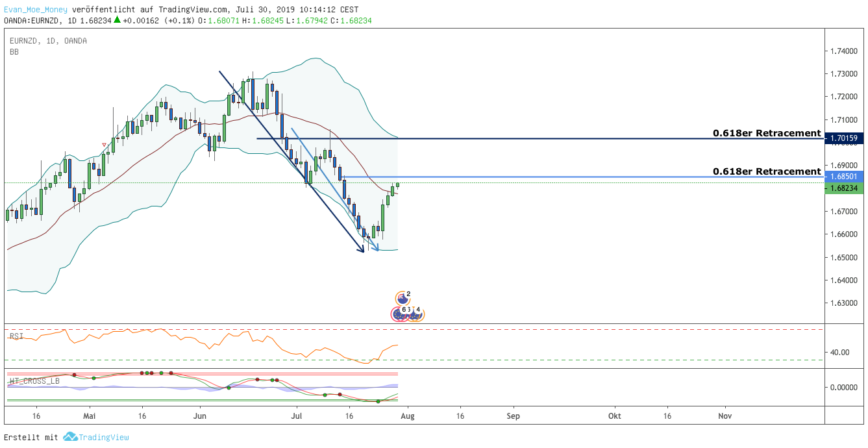
Task: Click the 1.64000 price axis label
Action: click(845, 280)
